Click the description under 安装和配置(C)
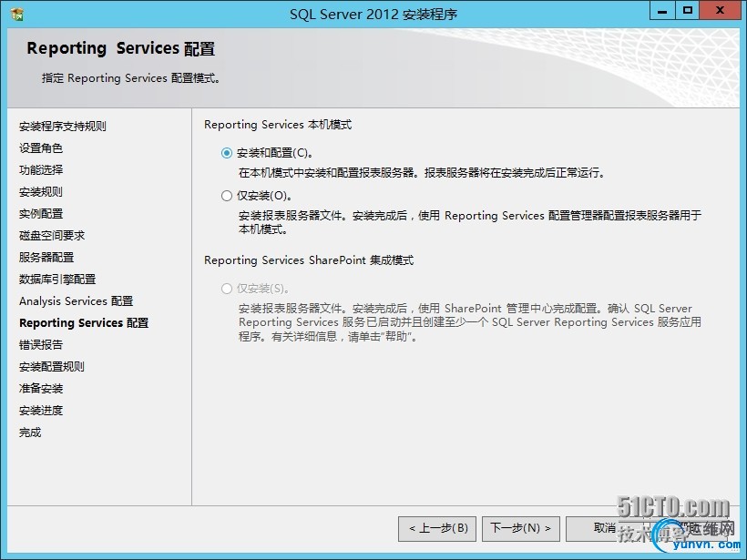Viewport: 747px width, 560px height. click(422, 173)
